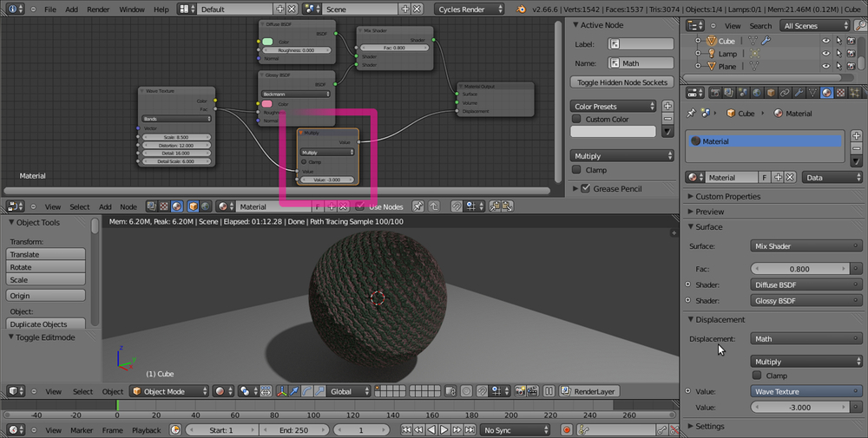Expand the Custom Properties panel
Image resolution: width=868 pixels, height=438 pixels.
pos(727,196)
